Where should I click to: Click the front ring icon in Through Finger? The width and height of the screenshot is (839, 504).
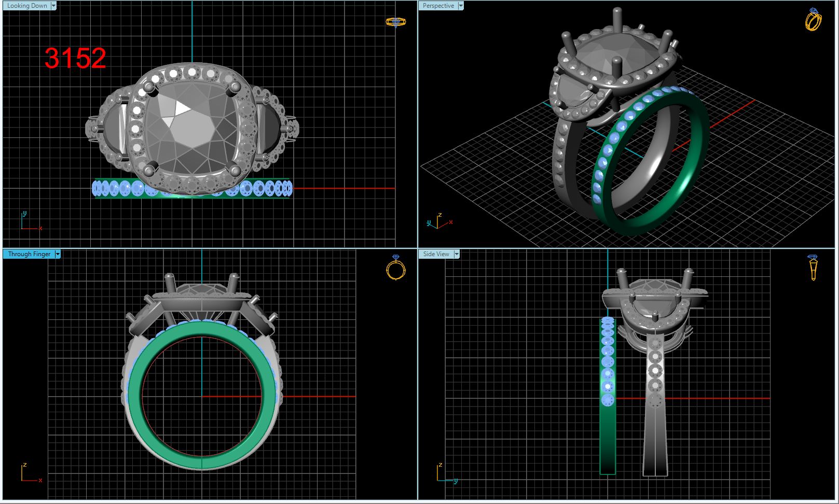(396, 268)
